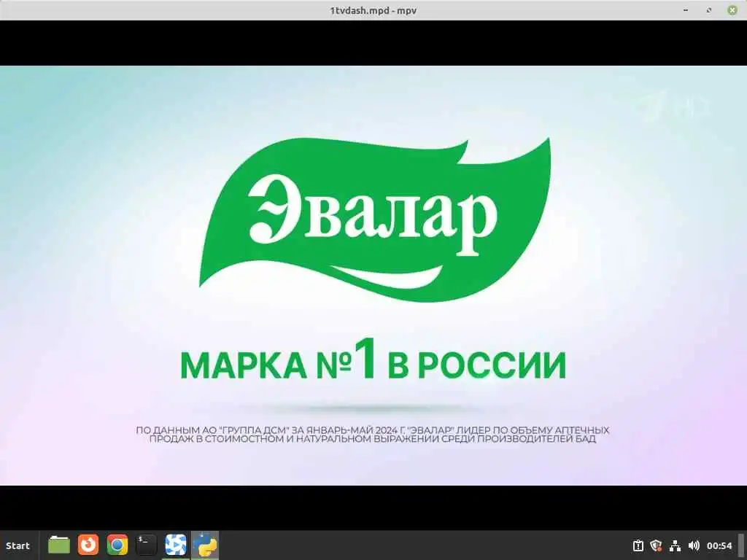Open the green file manager folder icon
Viewport: 747px width, 560px height.
click(x=59, y=545)
